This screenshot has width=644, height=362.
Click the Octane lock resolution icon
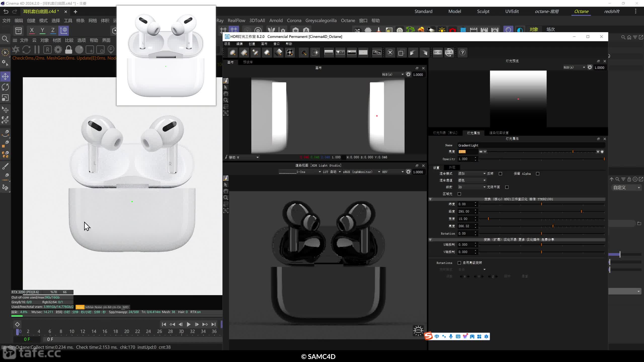(x=69, y=50)
